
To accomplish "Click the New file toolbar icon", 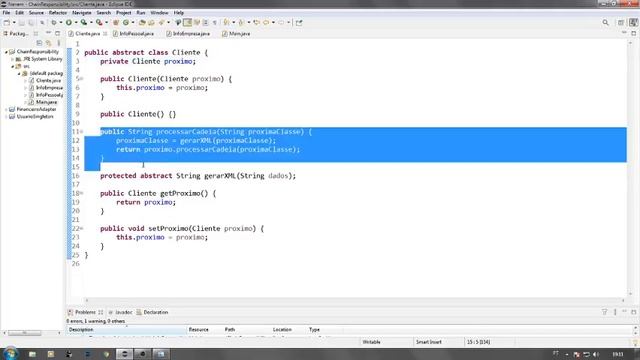I will (x=7, y=22).
